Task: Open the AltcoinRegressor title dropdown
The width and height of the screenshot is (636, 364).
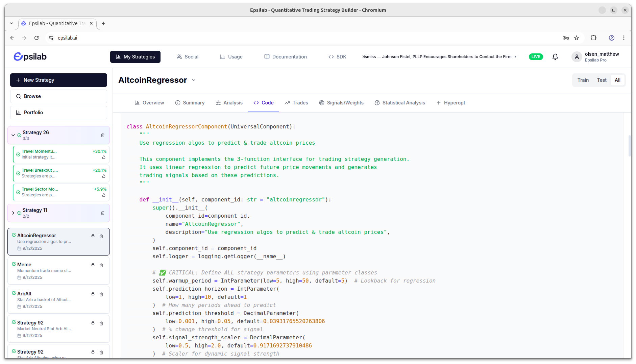Action: (194, 80)
